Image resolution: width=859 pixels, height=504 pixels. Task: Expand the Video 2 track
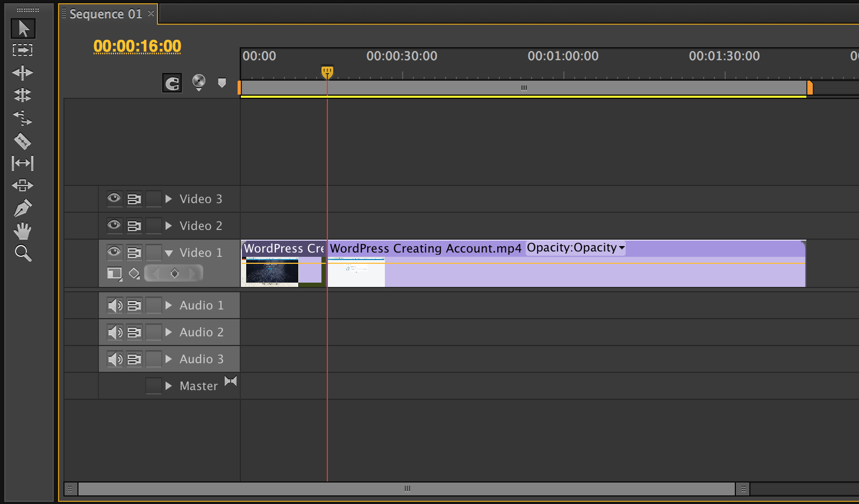pos(169,226)
